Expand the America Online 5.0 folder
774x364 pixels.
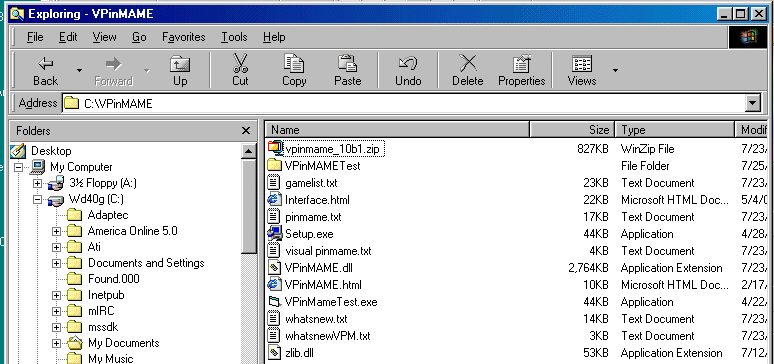[56, 231]
